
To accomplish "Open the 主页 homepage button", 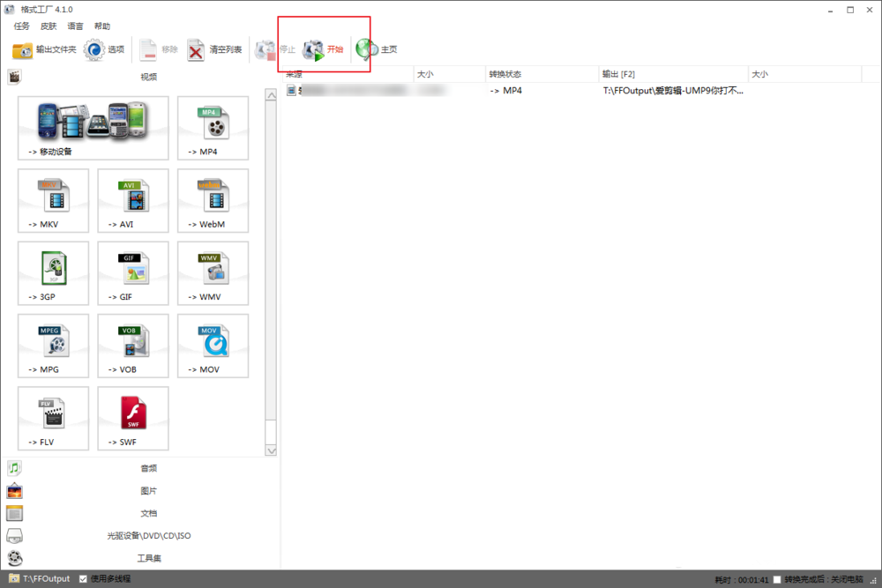I will point(377,50).
